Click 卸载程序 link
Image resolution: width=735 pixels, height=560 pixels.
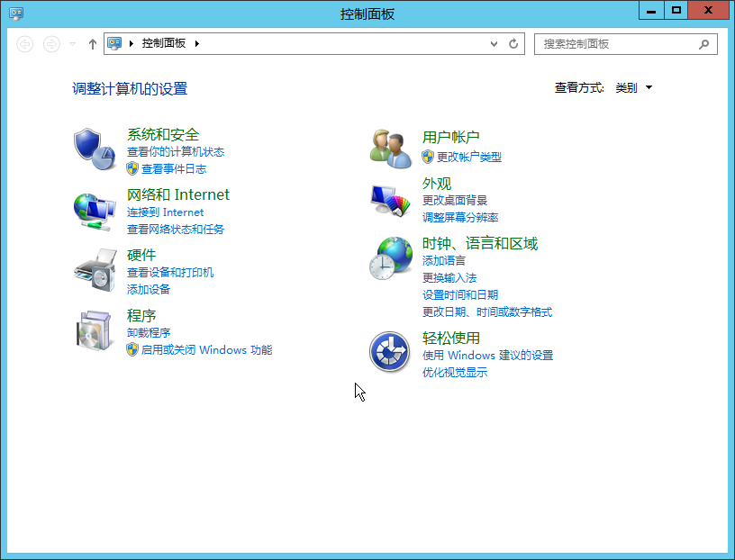click(x=149, y=333)
